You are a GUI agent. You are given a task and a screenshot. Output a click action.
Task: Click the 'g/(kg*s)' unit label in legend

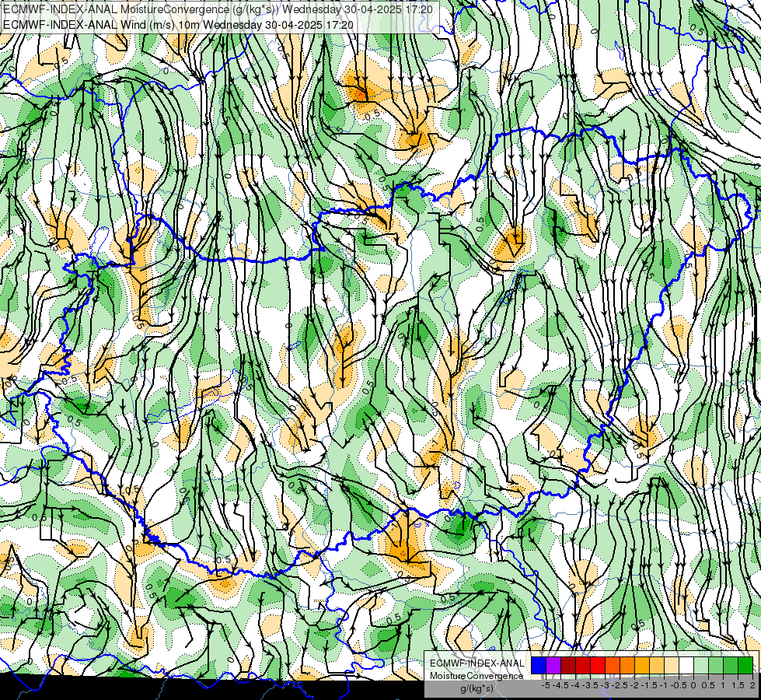coord(476,688)
